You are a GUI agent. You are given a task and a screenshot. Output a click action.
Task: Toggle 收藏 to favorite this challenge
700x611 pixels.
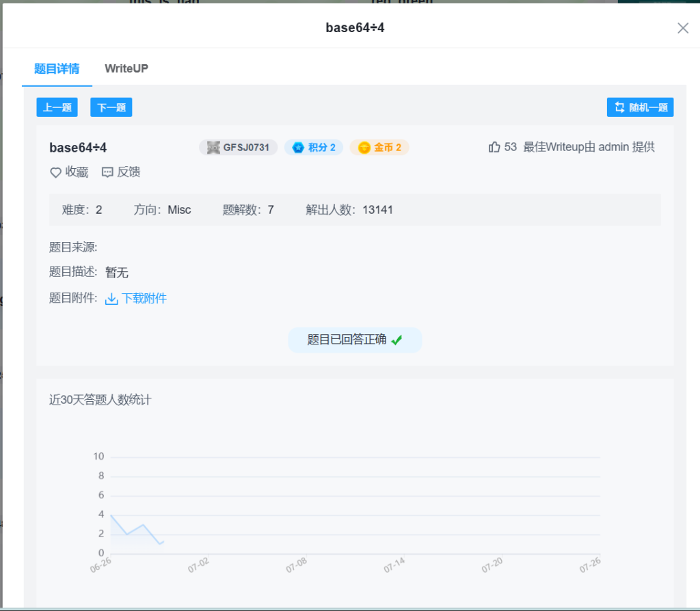tap(77, 173)
